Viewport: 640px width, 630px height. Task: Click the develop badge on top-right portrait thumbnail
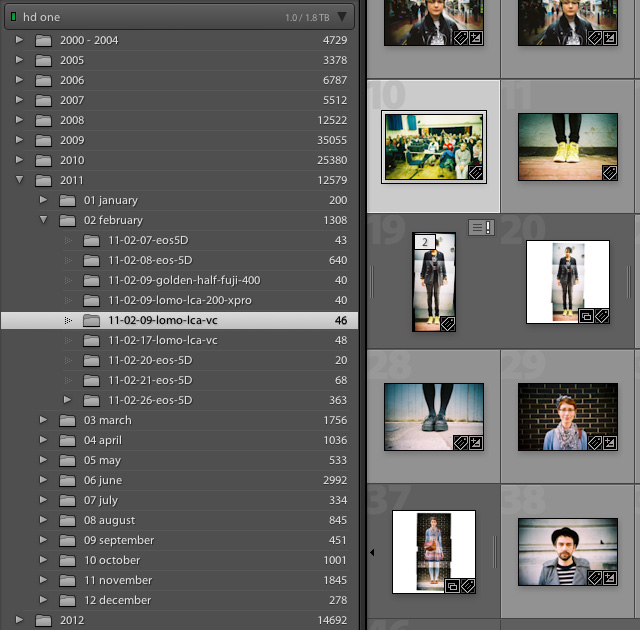(610, 38)
